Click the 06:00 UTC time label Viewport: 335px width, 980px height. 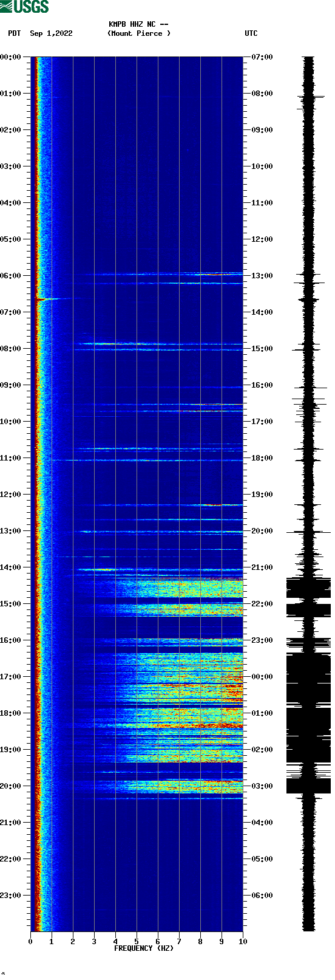pyautogui.click(x=262, y=896)
